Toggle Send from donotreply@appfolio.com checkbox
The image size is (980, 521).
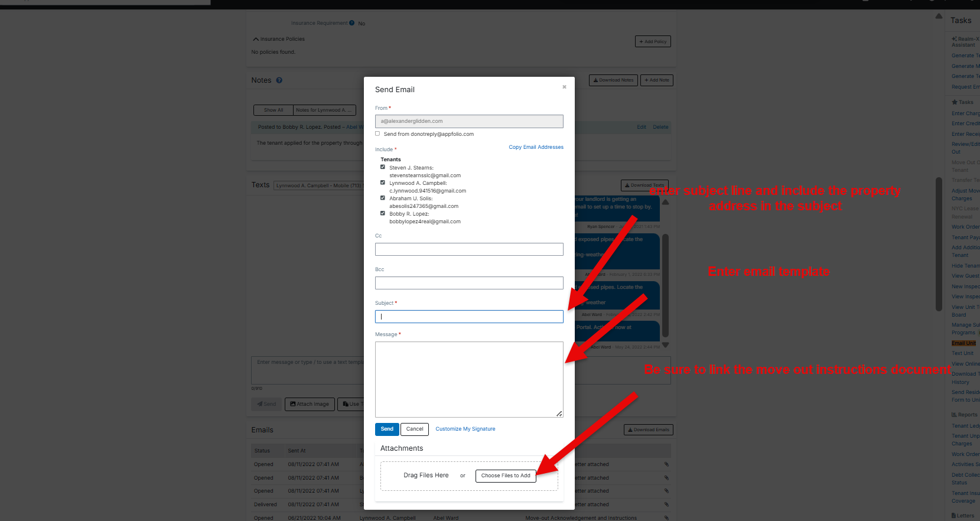pos(377,133)
